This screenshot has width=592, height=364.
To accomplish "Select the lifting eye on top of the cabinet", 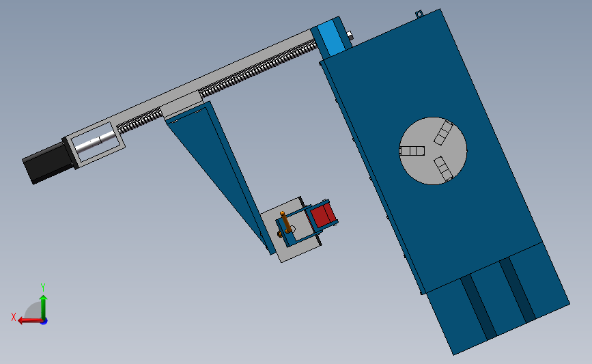I will [419, 14].
